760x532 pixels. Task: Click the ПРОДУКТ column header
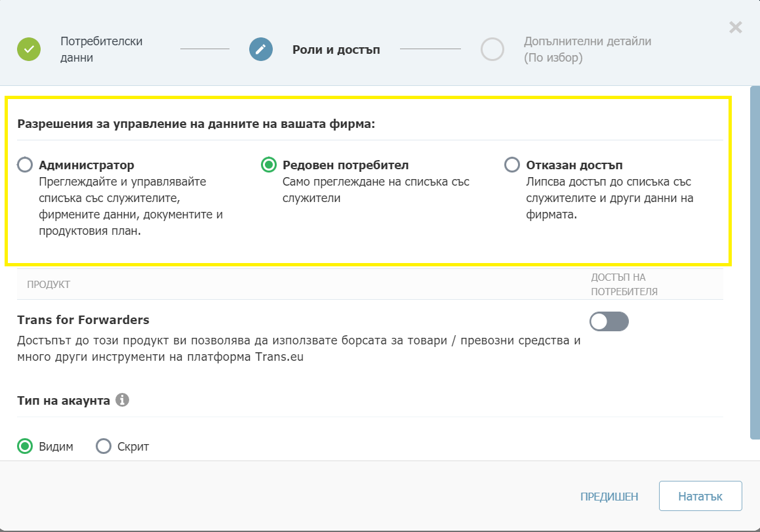pos(48,285)
